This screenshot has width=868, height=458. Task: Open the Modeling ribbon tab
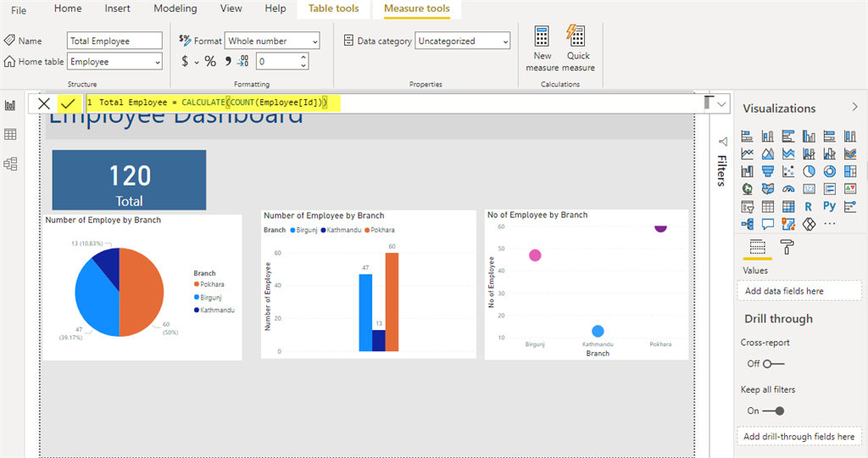pos(175,8)
